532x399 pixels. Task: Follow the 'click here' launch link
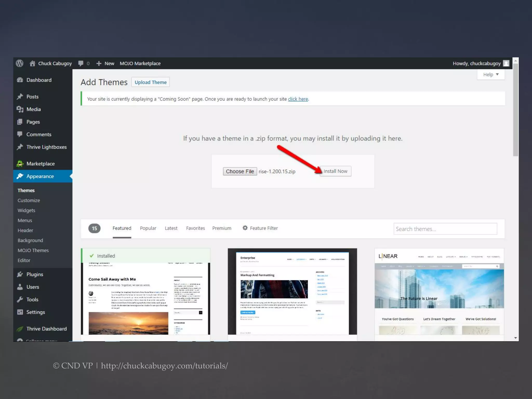coord(298,99)
